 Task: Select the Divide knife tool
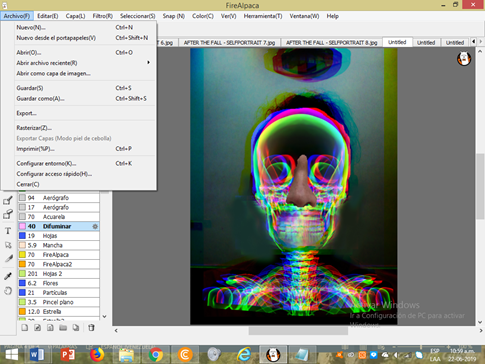(8, 259)
